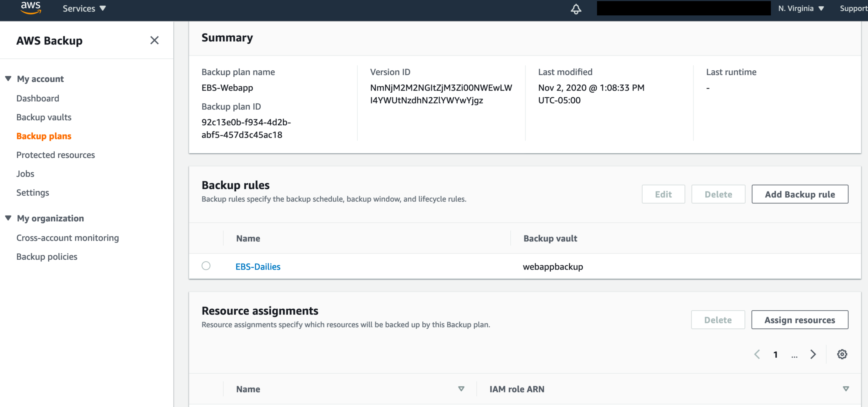Navigate to Protected resources
Viewport: 868px width, 407px height.
pos(56,155)
